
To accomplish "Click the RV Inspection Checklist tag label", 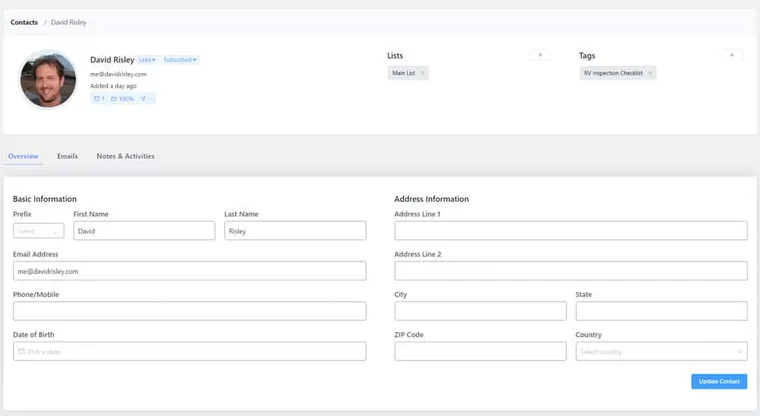I will coord(613,73).
